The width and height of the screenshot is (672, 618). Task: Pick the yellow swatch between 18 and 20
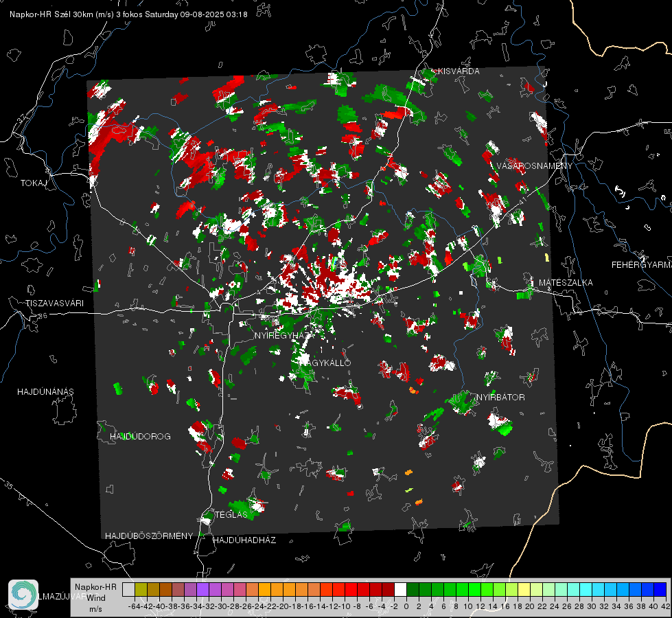(x=524, y=589)
